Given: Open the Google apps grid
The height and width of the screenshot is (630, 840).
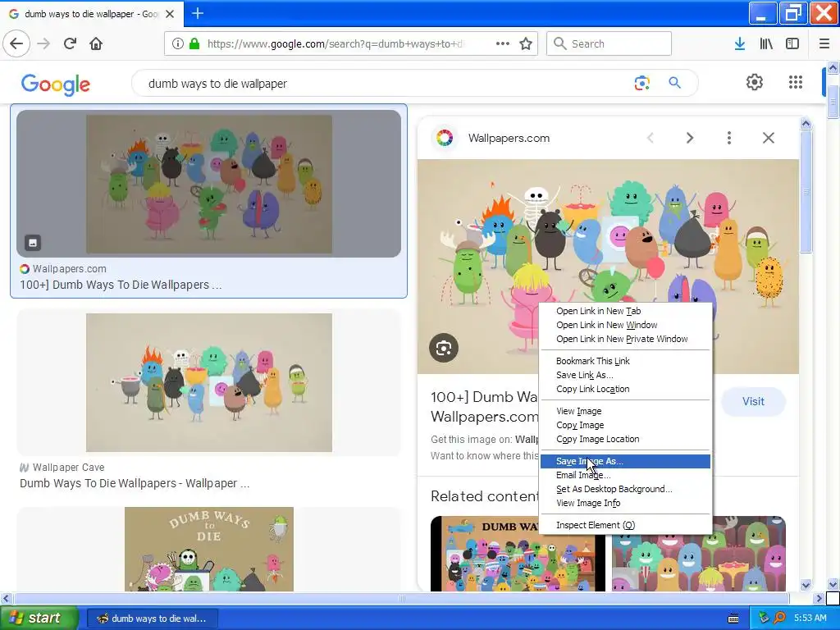Looking at the screenshot, I should (796, 82).
